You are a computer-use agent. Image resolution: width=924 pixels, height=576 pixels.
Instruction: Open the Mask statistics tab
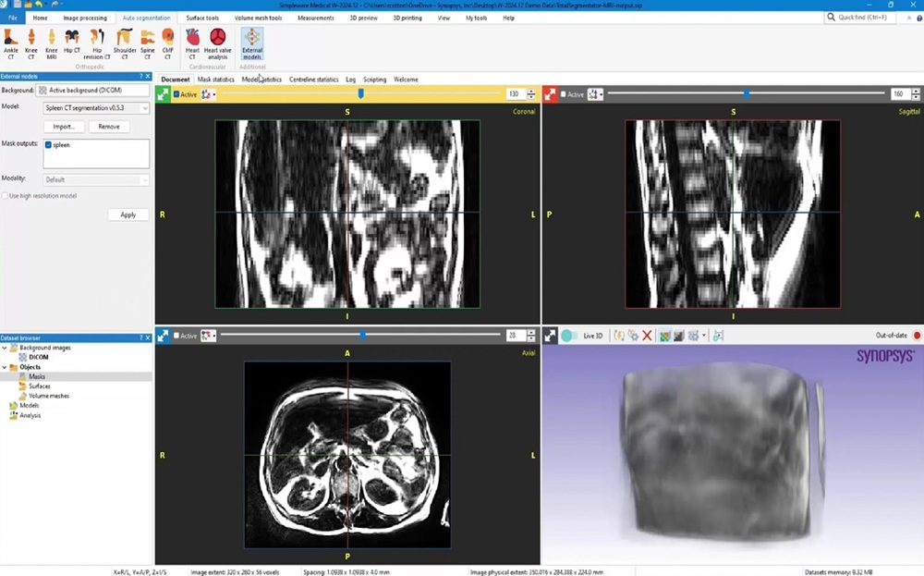pyautogui.click(x=215, y=80)
